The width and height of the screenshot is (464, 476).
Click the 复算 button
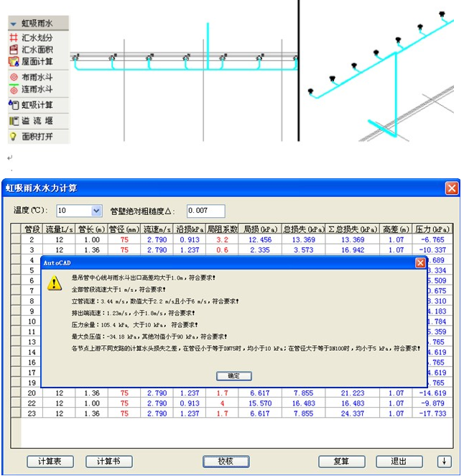click(x=341, y=462)
